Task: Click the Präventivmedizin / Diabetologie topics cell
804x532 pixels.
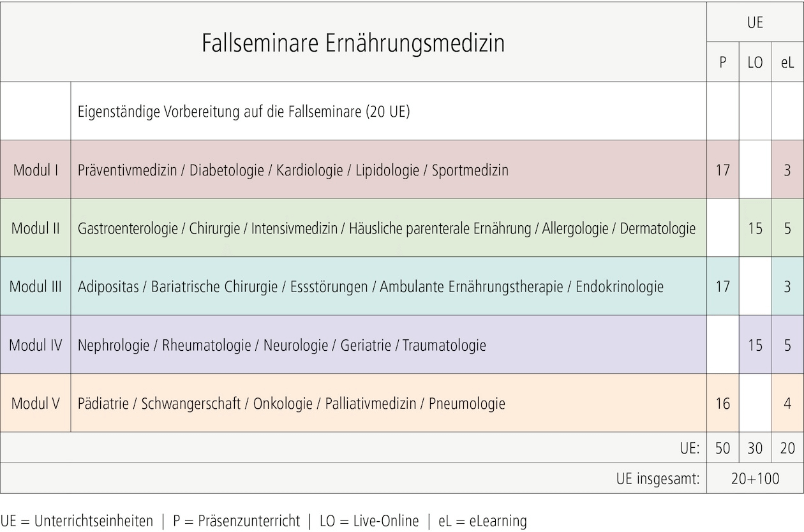Action: point(293,170)
